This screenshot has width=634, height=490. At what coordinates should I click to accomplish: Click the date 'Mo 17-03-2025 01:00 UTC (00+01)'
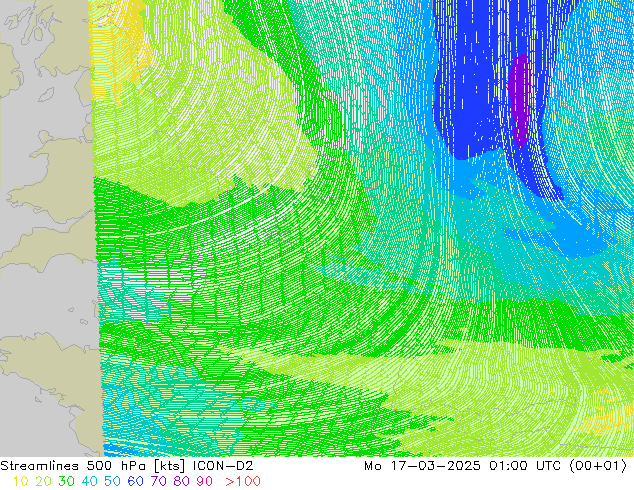[495, 466]
